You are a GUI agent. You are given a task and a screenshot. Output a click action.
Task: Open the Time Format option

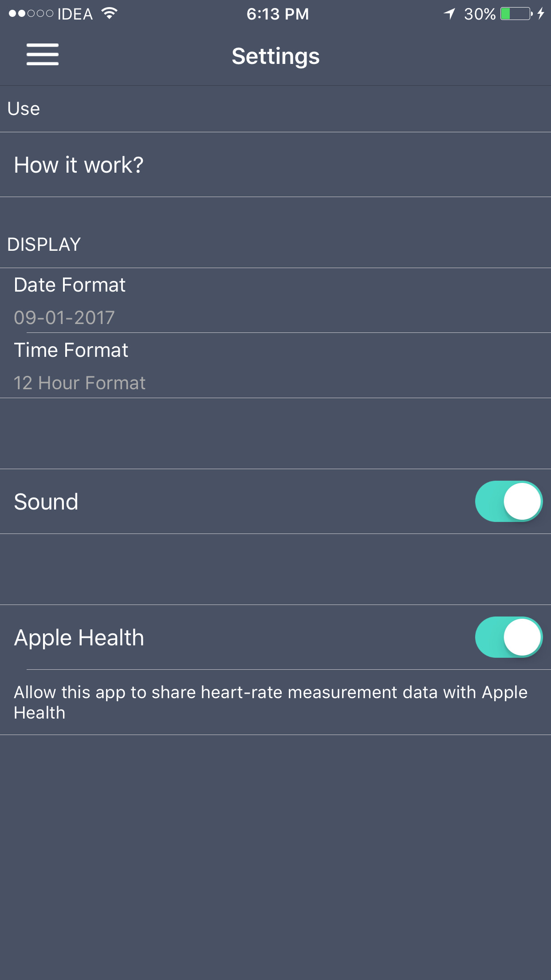71,350
